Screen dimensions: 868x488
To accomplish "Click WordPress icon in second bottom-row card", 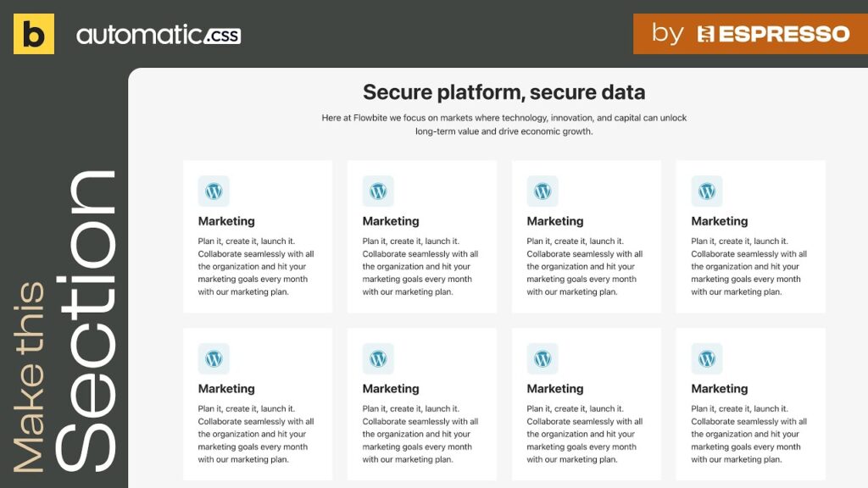I will (x=378, y=358).
